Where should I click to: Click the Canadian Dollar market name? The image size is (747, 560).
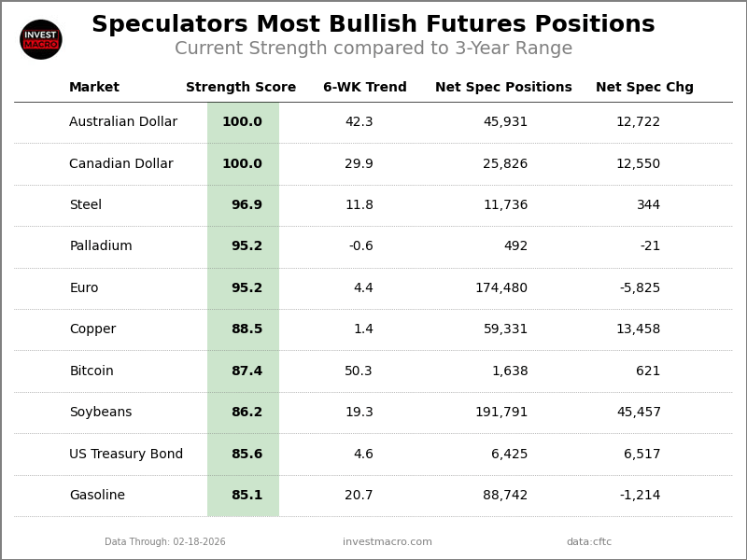121,164
